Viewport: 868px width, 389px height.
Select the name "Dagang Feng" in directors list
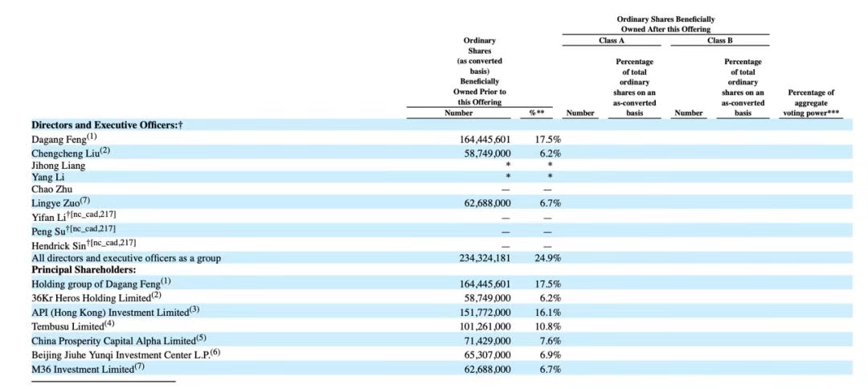tap(58, 139)
